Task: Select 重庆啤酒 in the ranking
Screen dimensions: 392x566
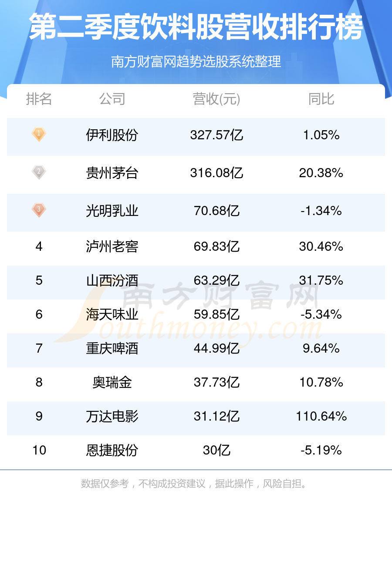Action: [112, 348]
